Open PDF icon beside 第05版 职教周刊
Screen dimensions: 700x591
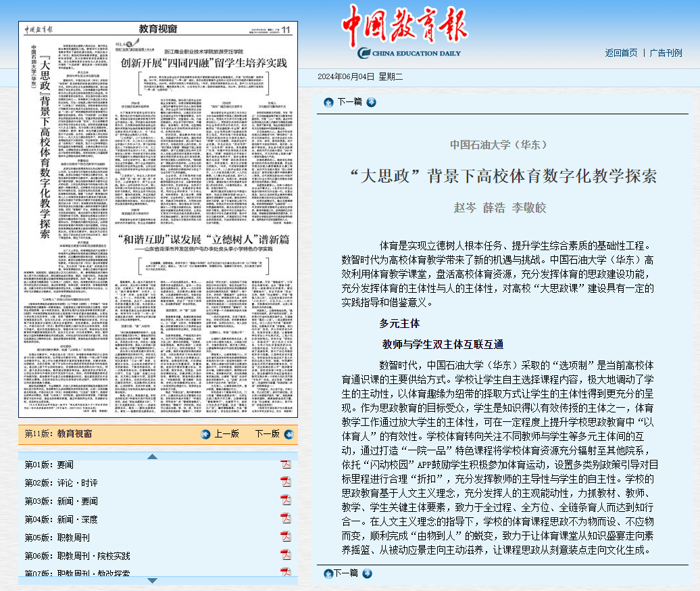pos(286,537)
